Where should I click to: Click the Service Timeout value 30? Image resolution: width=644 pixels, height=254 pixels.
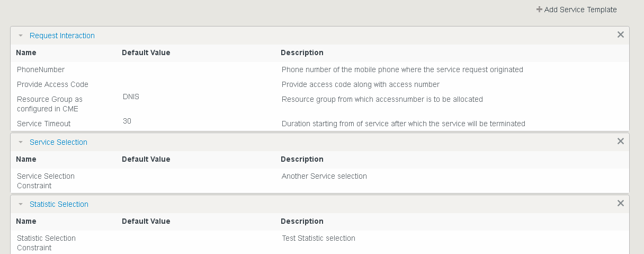pos(127,121)
